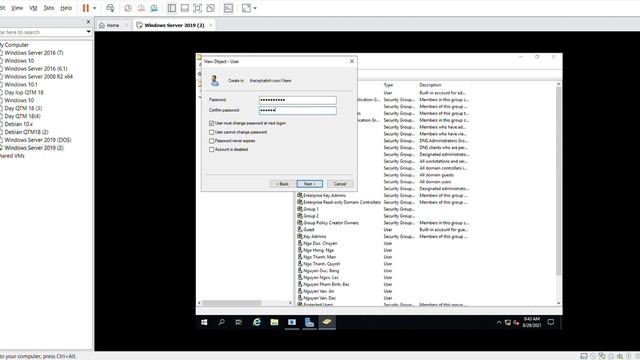Select Debian QTM18 (2) VM
640x360 pixels.
pyautogui.click(x=26, y=132)
